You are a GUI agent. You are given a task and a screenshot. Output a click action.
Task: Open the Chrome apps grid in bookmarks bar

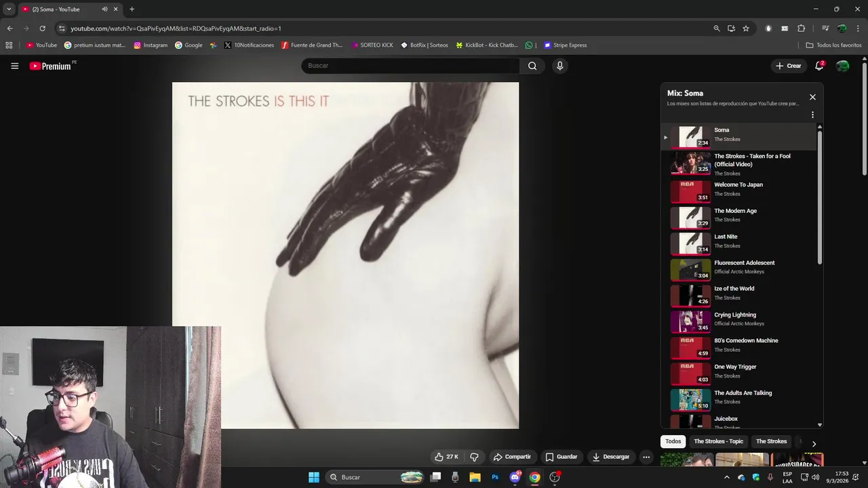tap(9, 45)
